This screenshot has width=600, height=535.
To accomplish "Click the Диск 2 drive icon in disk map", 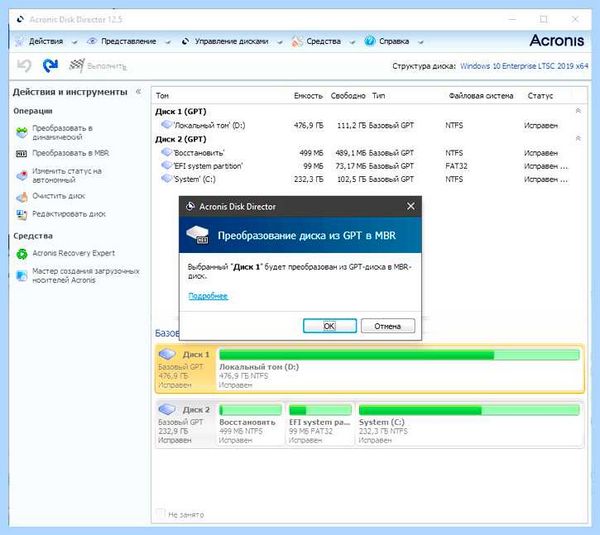I will point(167,409).
